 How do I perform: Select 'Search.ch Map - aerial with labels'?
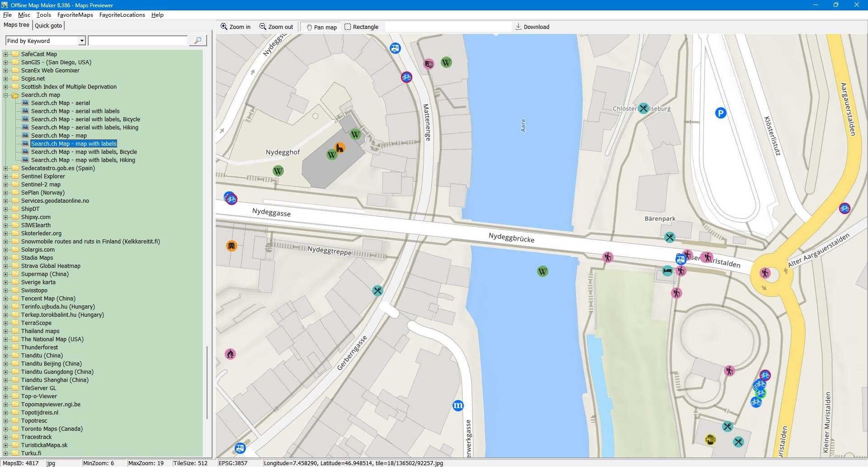click(75, 111)
